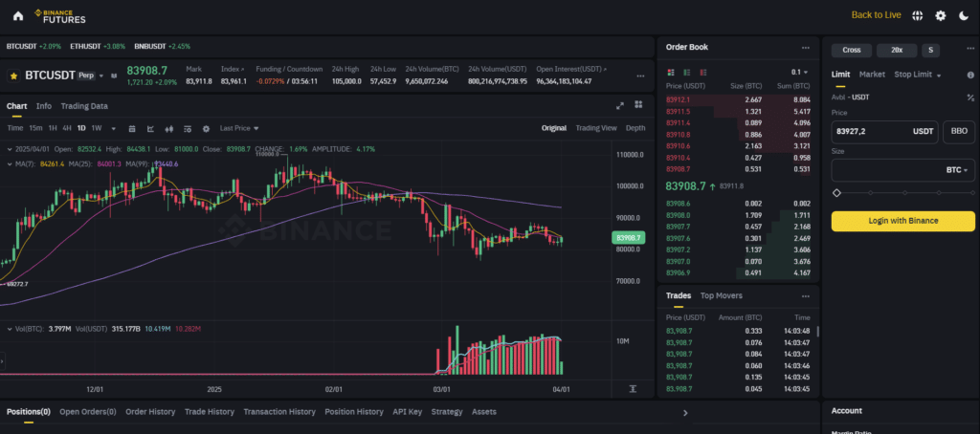Select the Time interval option
Image resolution: width=980 pixels, height=434 pixels.
14,128
